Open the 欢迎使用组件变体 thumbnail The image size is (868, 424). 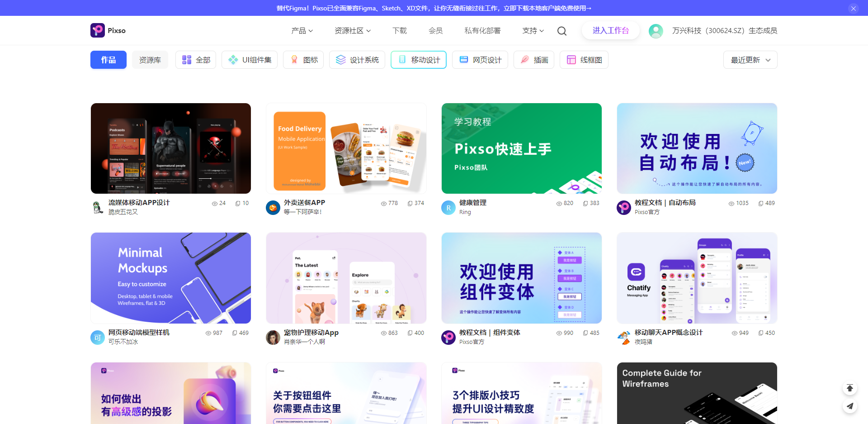(522, 278)
